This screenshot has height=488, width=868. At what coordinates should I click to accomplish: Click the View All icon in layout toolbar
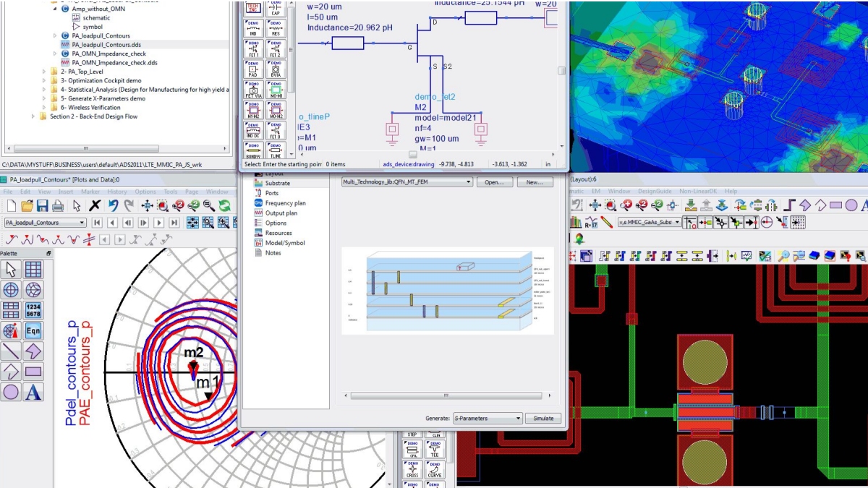[595, 205]
